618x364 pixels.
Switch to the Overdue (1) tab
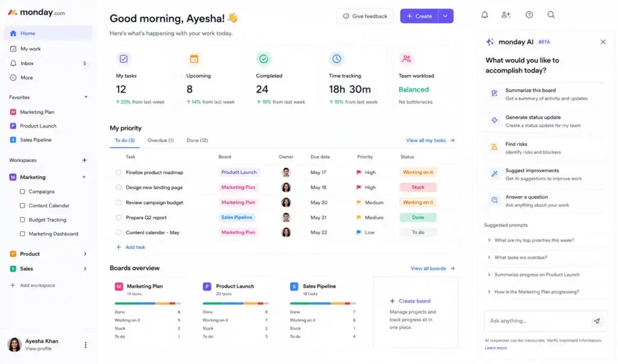coord(161,141)
